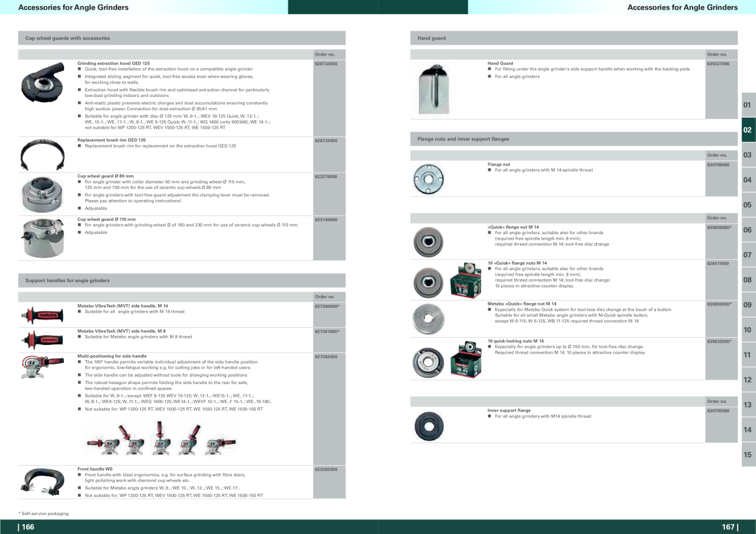Click order number 630800000*
The image size is (756, 534).
tap(719, 227)
